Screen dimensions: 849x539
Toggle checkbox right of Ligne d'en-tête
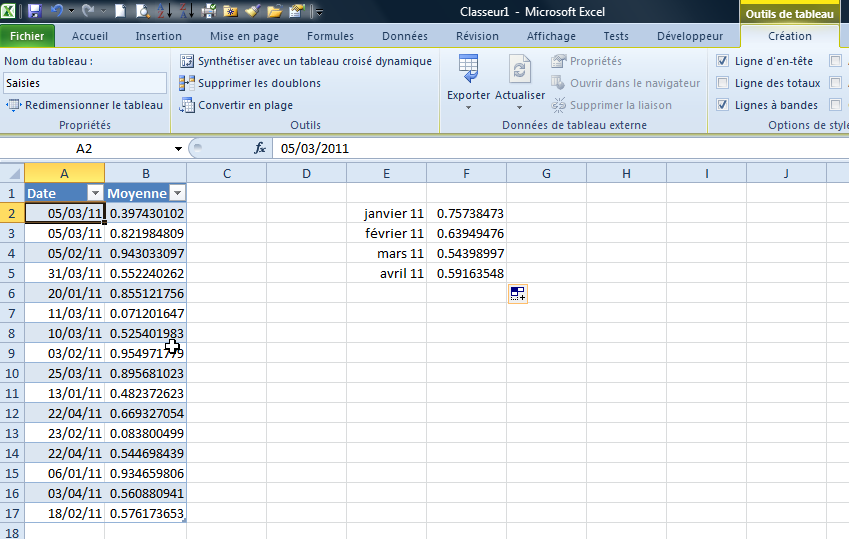click(836, 61)
